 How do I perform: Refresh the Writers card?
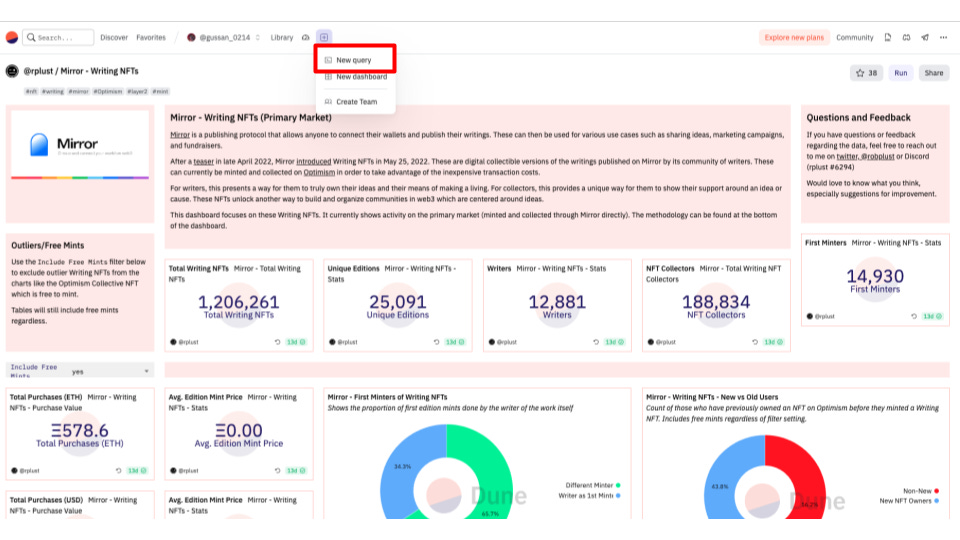(596, 342)
